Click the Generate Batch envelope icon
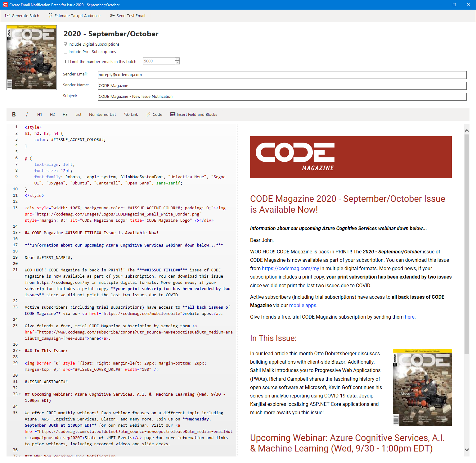This screenshot has width=476, height=463. 8,16
